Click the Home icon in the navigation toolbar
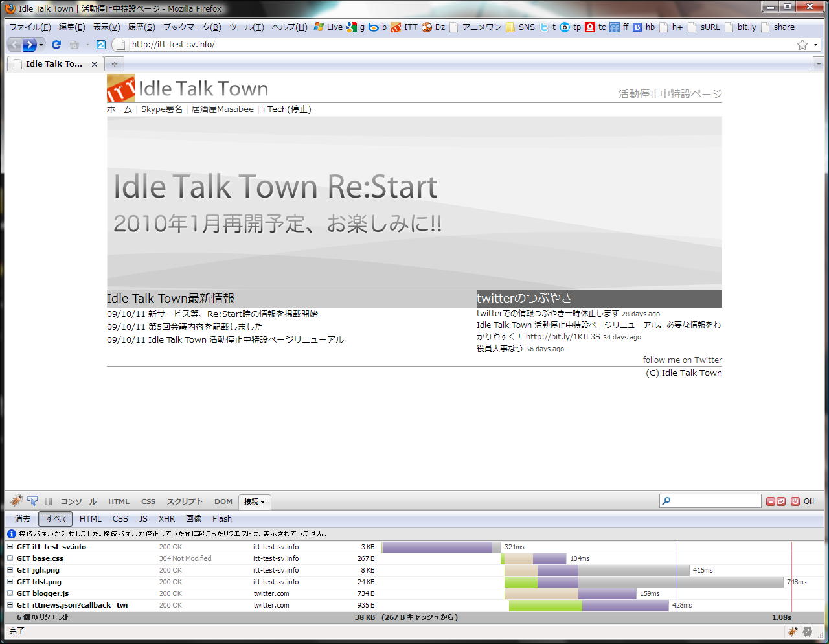The image size is (829, 644). [x=74, y=45]
